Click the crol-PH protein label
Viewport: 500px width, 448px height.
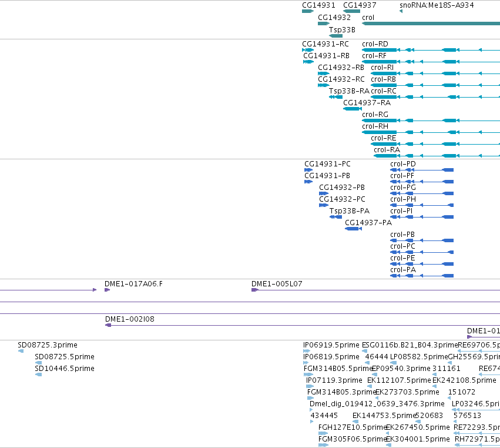pyautogui.click(x=403, y=199)
